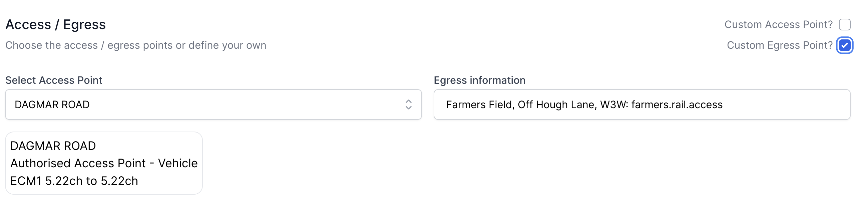Select the DAGMAR ROAD value in combo box
The image size is (868, 203).
pos(52,105)
